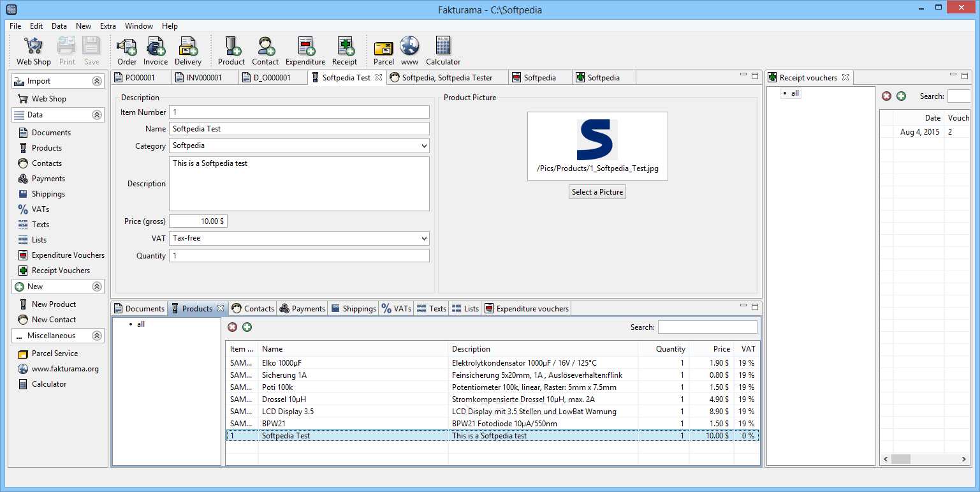Open Expenditure Vouchers in sidebar
980x492 pixels.
pos(61,255)
